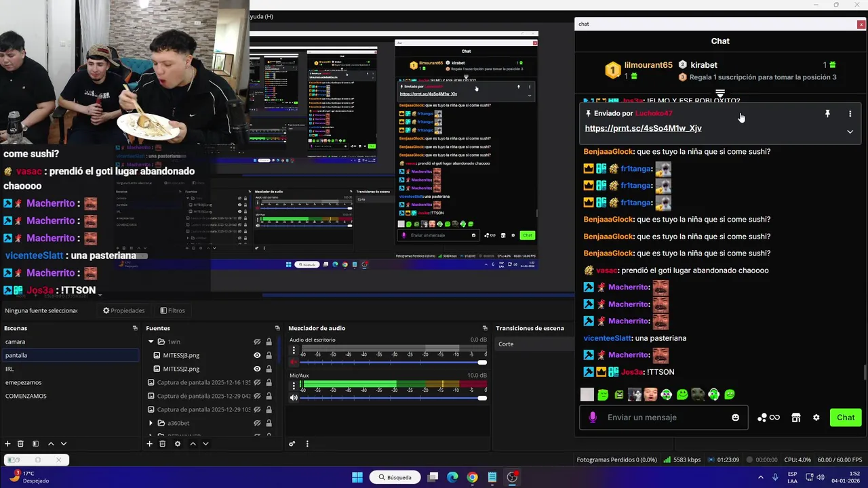The height and width of the screenshot is (488, 868).
Task: Pop out the Fuentes dock panel
Action: (277, 328)
